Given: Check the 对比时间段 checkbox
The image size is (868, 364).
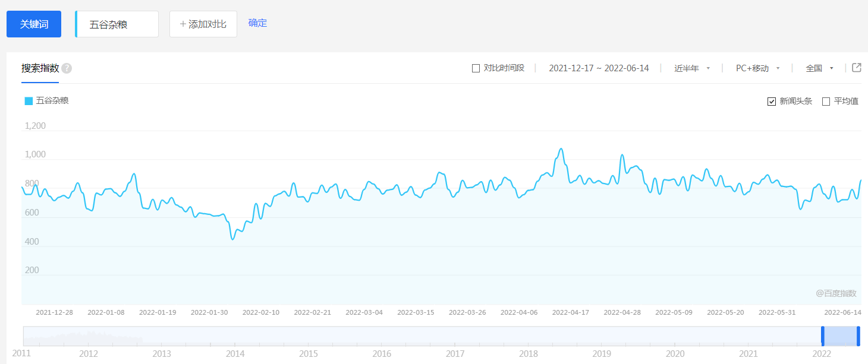Looking at the screenshot, I should coord(476,68).
